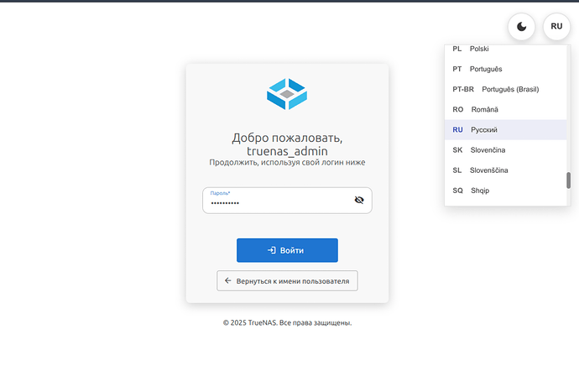
Task: Select Shqip from the language list
Action: 479,191
